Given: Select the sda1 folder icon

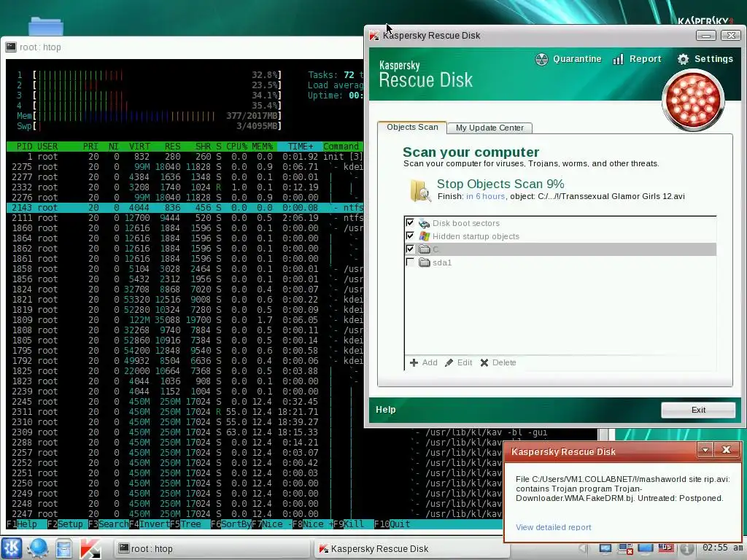Looking at the screenshot, I should point(424,262).
